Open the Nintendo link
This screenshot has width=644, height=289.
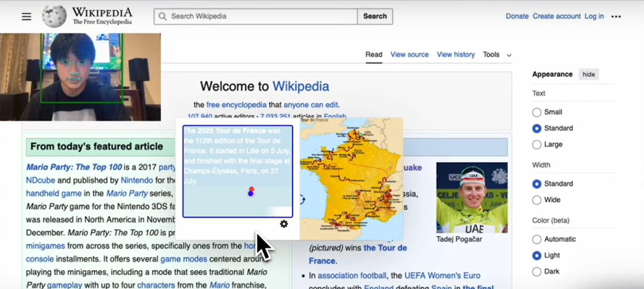pos(137,180)
